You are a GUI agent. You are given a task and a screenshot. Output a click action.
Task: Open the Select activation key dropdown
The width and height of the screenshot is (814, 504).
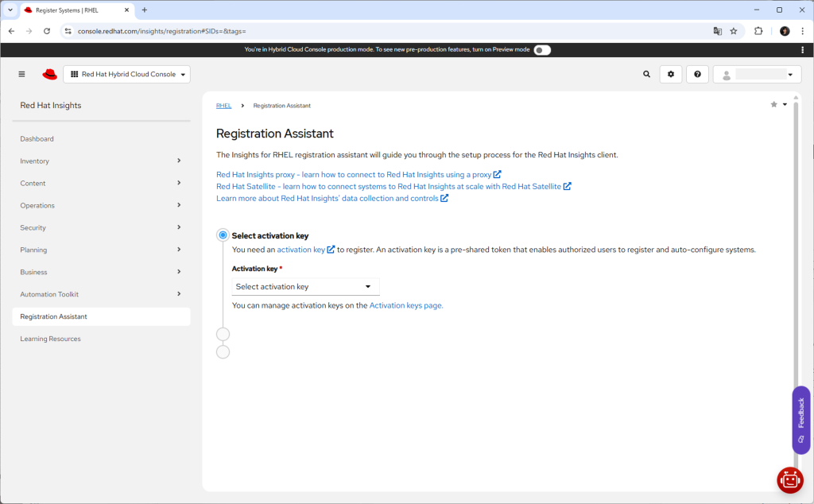(305, 286)
